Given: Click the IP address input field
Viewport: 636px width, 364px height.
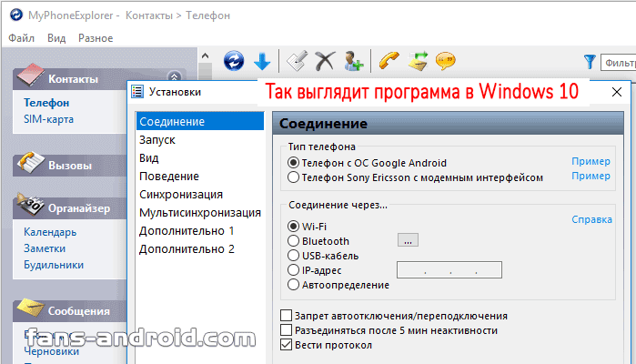Looking at the screenshot, I should click(449, 270).
